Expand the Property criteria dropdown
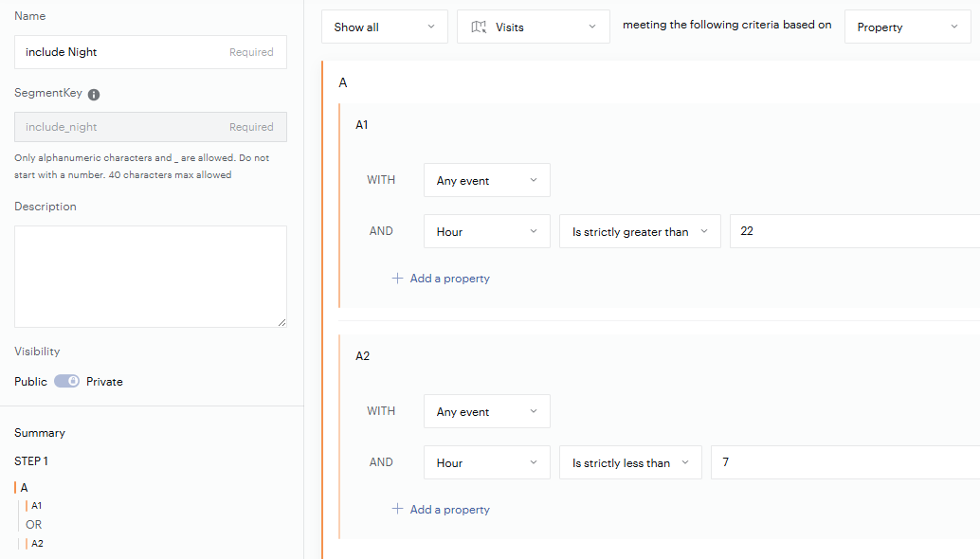Viewport: 980px width, 559px height. [x=907, y=27]
